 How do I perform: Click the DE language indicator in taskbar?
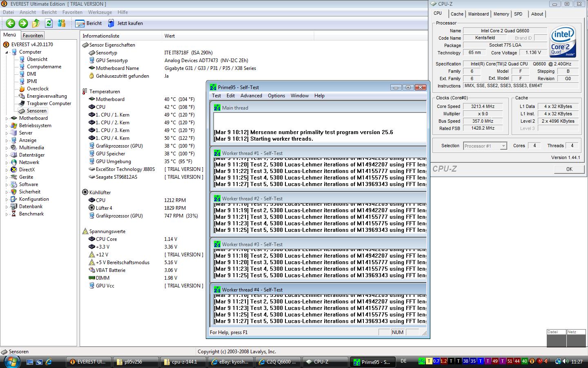pyautogui.click(x=403, y=361)
